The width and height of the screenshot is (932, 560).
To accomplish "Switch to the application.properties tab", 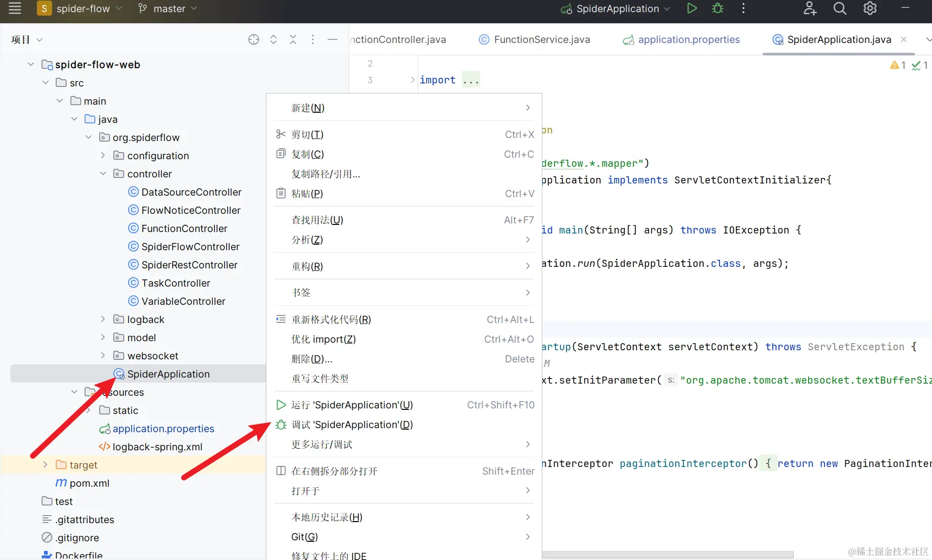I will (681, 39).
